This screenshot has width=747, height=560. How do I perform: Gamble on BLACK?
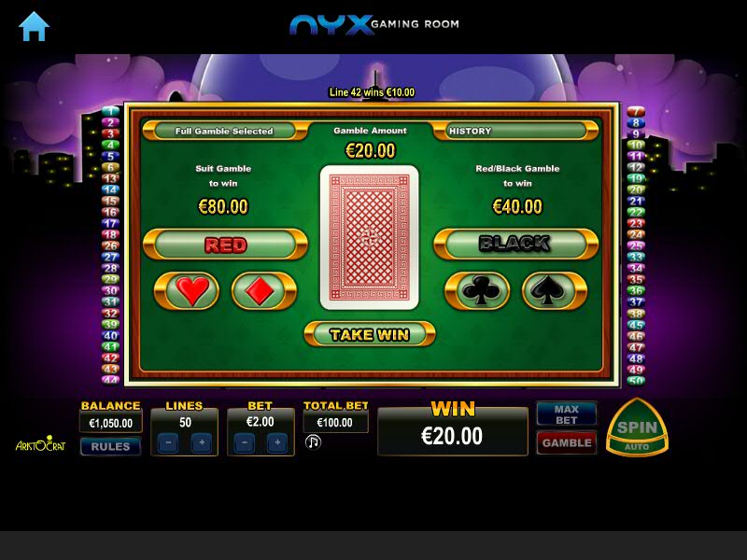[516, 244]
